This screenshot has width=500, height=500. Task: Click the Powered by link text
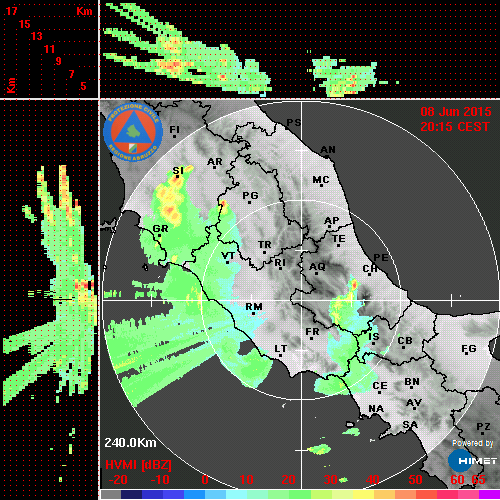coord(472,443)
